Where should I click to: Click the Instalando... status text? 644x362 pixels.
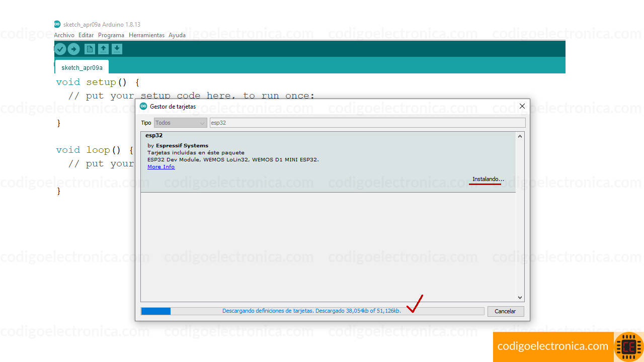click(488, 179)
